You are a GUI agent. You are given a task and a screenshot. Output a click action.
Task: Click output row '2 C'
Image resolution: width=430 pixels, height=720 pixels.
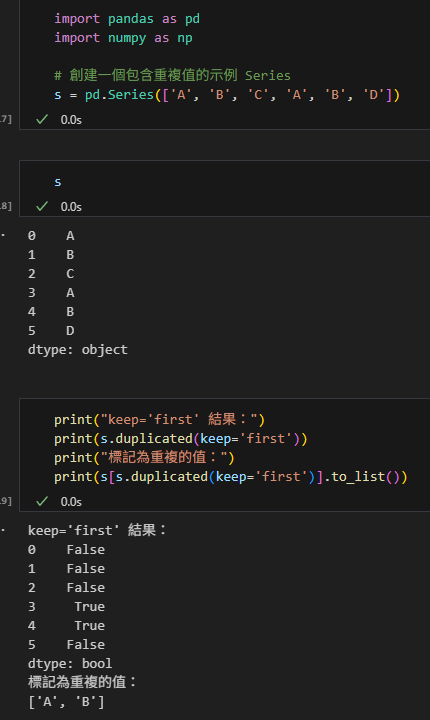pyautogui.click(x=51, y=274)
